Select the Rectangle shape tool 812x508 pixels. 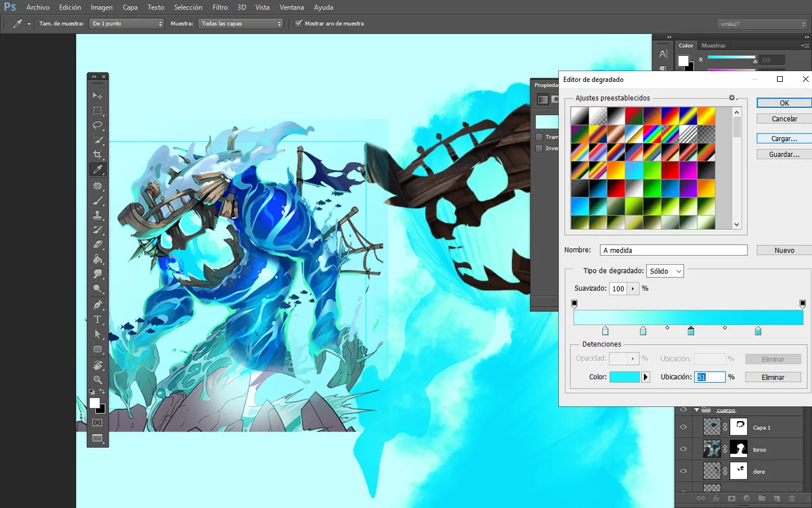click(98, 349)
